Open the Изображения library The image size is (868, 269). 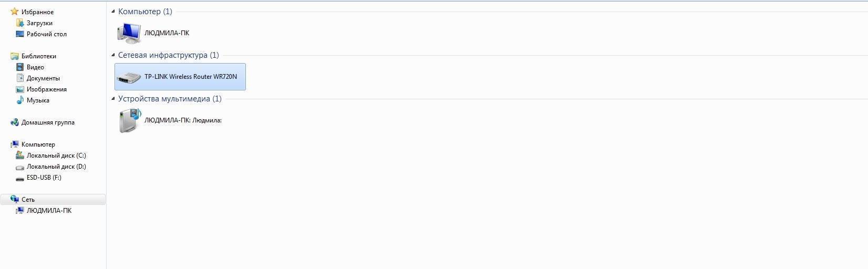click(x=46, y=89)
